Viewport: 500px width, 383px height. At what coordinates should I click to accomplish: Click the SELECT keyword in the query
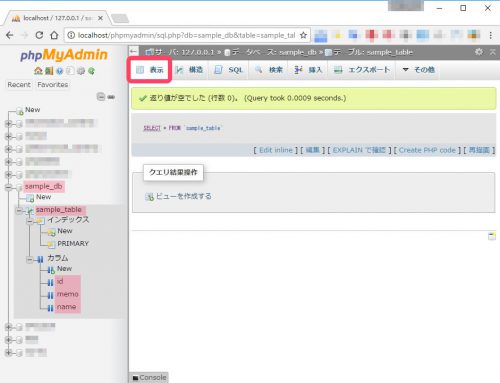click(x=152, y=128)
